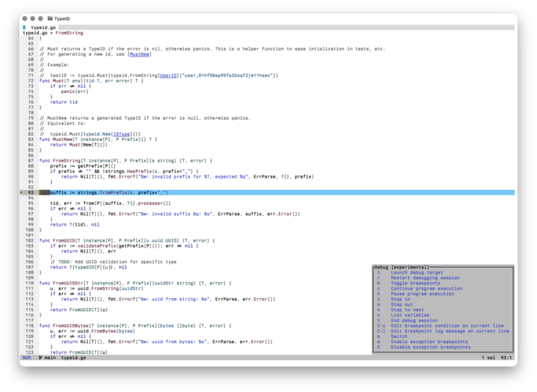Click the Debug (experimental) popup title
This screenshot has height=392, width=537.
[402, 267]
